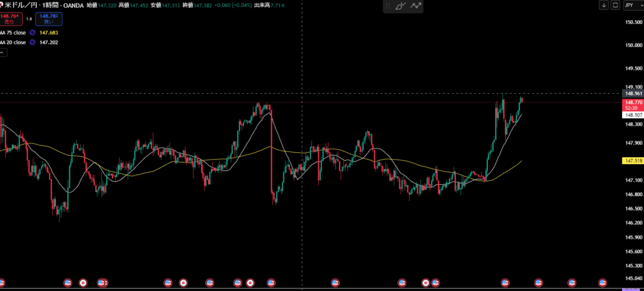
Task: Click the blue buy (買い) price button
Action: tap(48, 19)
